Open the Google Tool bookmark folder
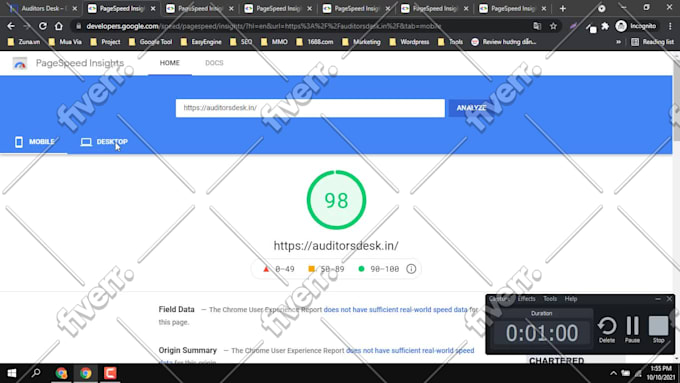Viewport: 680px width, 383px height. (150, 42)
